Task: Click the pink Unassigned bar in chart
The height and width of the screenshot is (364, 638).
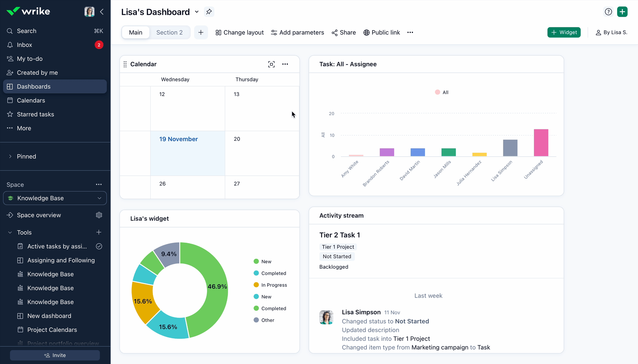Action: point(541,142)
